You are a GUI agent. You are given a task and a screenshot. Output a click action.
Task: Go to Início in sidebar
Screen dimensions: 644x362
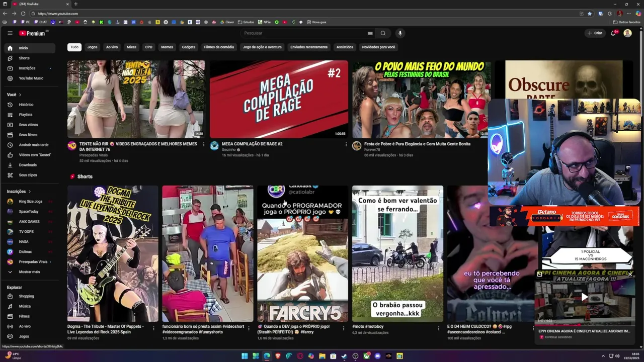click(x=30, y=48)
